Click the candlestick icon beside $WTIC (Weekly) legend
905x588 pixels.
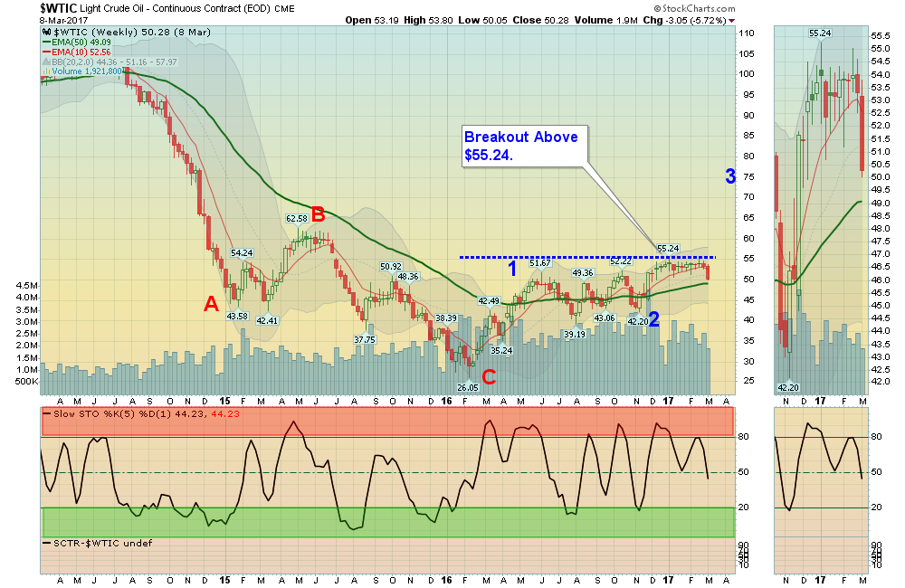(47, 33)
